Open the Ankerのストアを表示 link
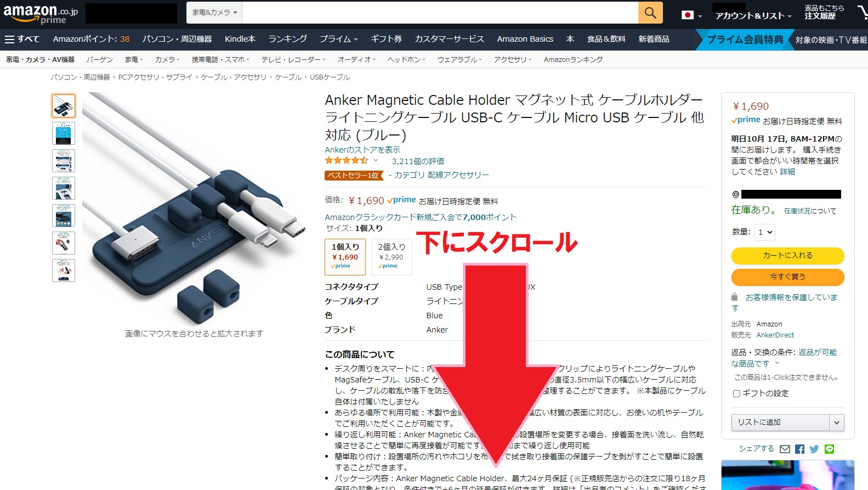Screen dimensions: 868x490 point(362,150)
